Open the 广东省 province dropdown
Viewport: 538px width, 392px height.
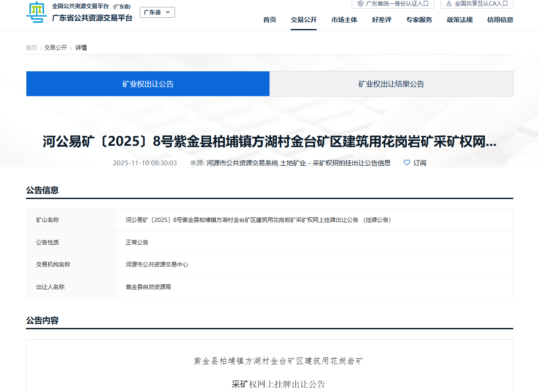point(157,12)
